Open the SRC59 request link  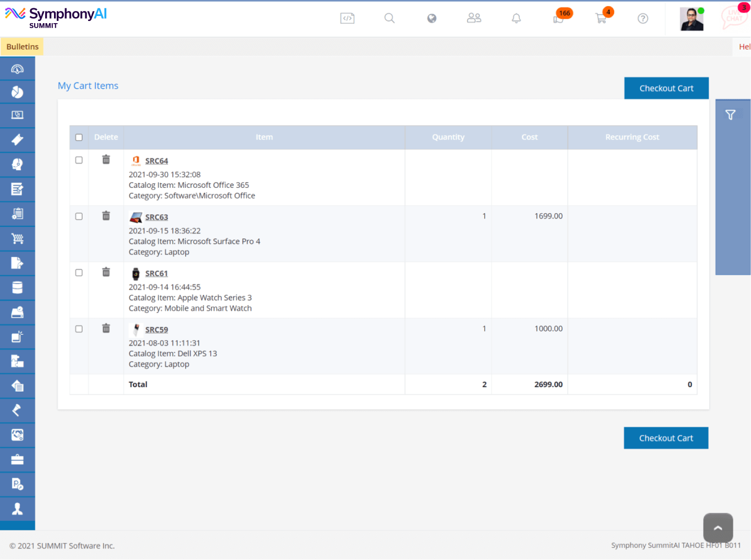156,329
